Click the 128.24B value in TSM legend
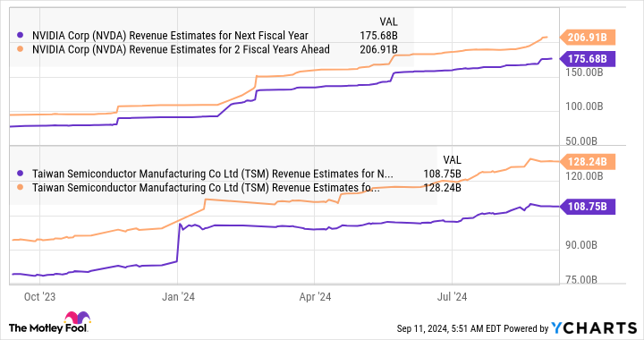This screenshot has height=340, width=644. [x=442, y=188]
